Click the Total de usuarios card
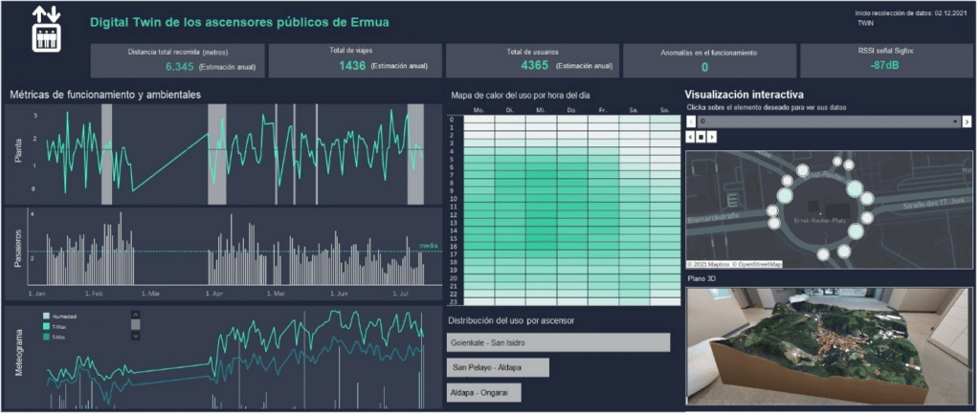980x416 pixels. pos(532,59)
